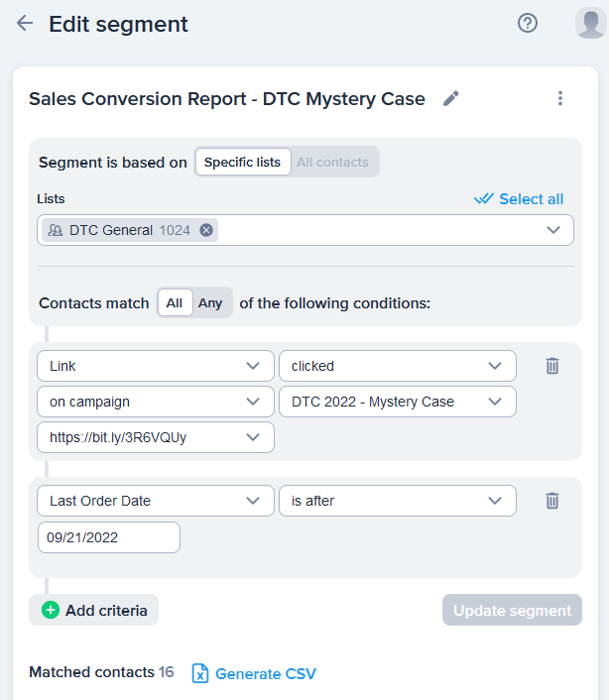
Task: Click the 09/21/2022 date field
Action: (x=109, y=537)
